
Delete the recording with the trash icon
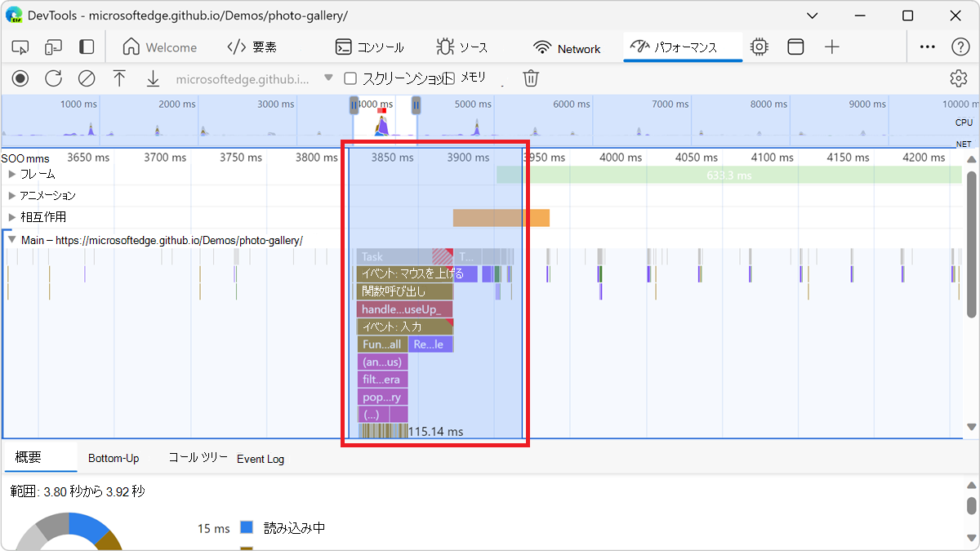[x=531, y=78]
